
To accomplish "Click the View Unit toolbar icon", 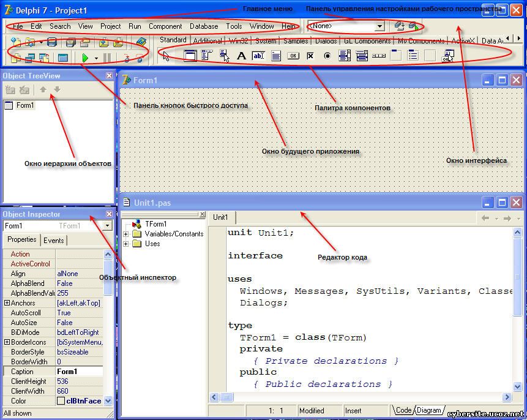I will (x=16, y=58).
